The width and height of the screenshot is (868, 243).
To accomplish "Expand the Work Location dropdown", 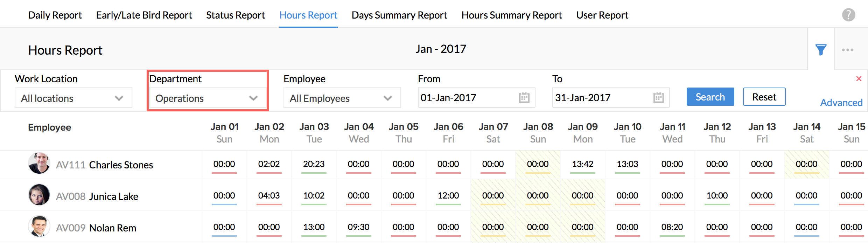I will [73, 98].
